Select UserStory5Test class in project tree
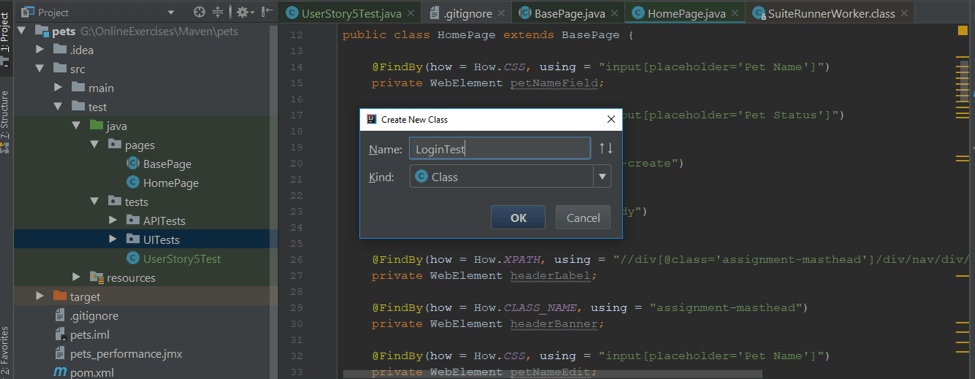 point(182,258)
